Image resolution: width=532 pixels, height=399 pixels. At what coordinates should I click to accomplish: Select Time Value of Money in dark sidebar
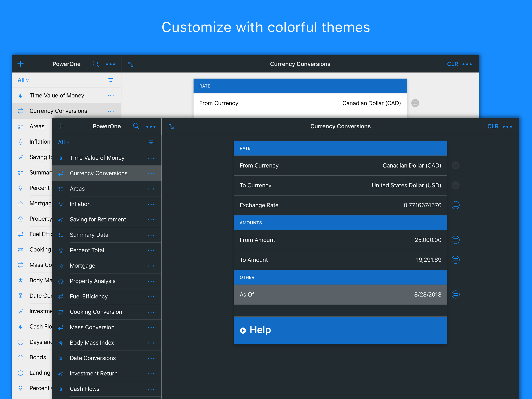click(107, 158)
